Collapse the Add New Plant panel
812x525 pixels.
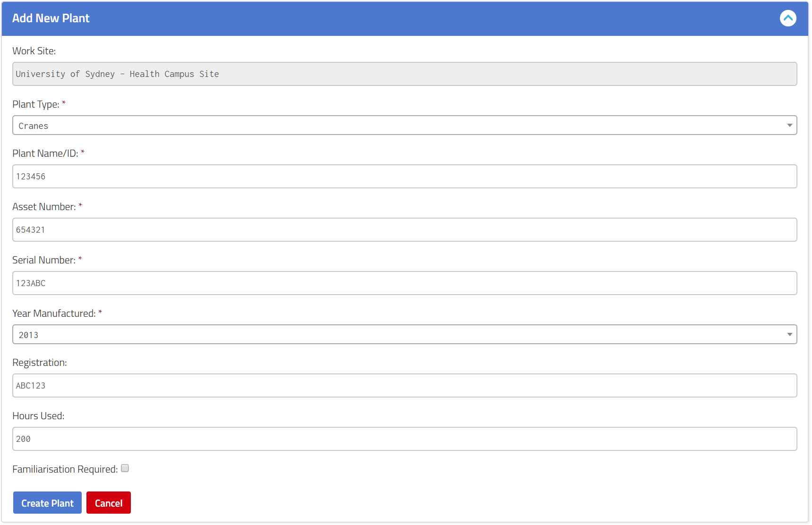[x=788, y=18]
